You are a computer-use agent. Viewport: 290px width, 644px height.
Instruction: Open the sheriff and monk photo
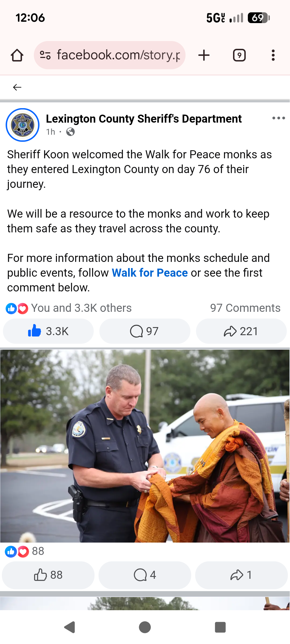145,446
